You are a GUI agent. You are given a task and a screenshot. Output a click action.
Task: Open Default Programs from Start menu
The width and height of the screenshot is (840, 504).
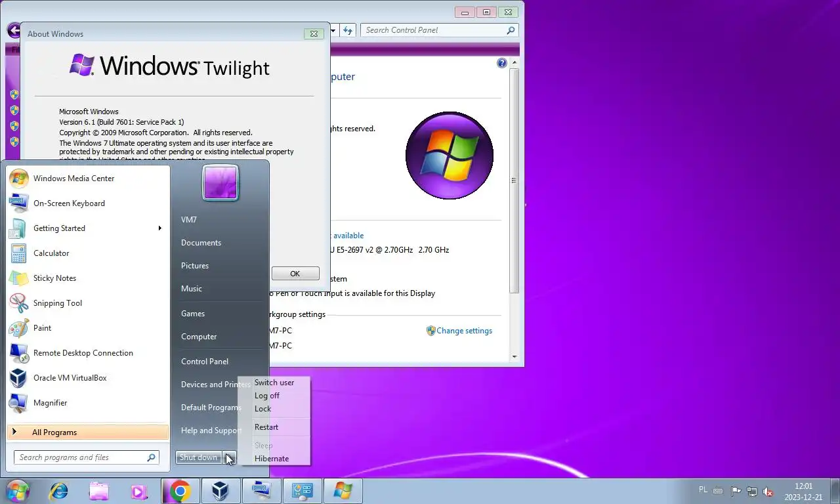pos(211,408)
